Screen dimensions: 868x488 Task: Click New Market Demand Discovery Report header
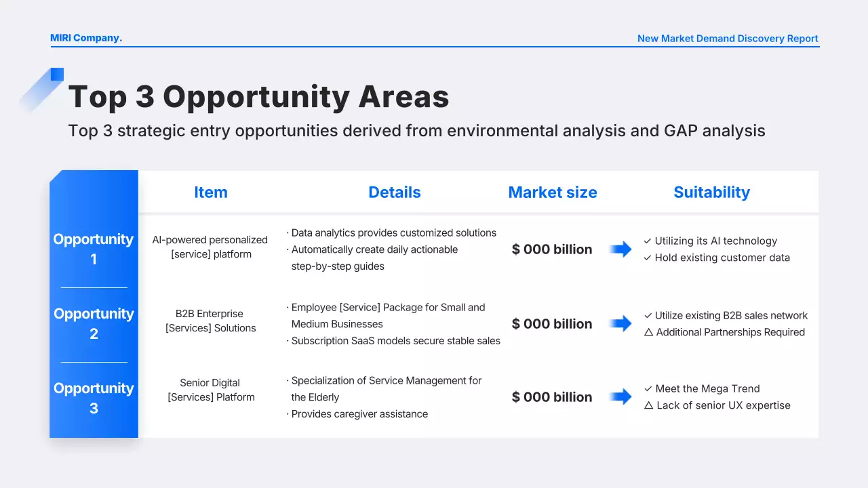point(728,39)
